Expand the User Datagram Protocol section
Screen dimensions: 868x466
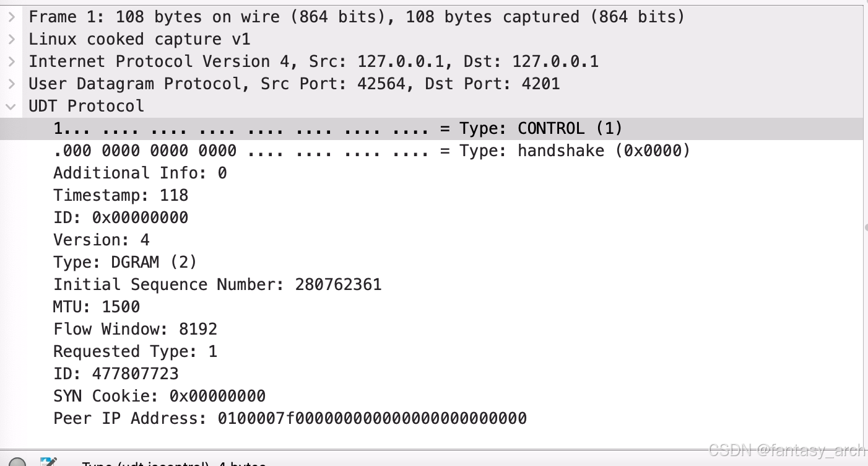tap(11, 84)
